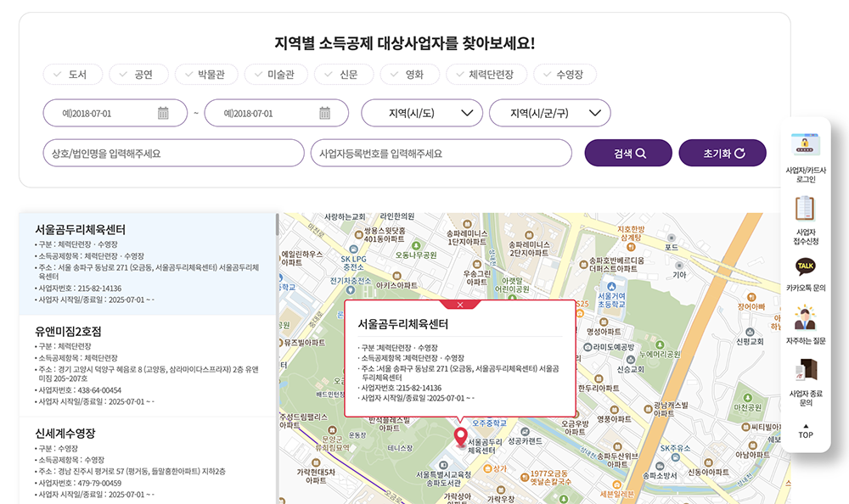Close the map info popup
The width and height of the screenshot is (849, 504).
460,305
